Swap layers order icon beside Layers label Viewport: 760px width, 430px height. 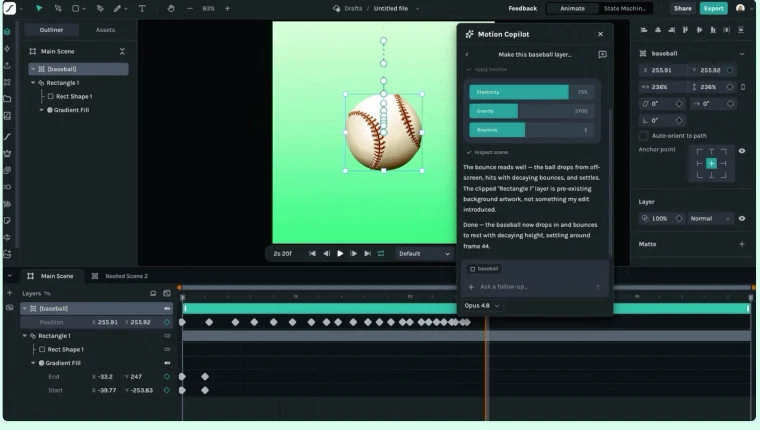pyautogui.click(x=47, y=293)
